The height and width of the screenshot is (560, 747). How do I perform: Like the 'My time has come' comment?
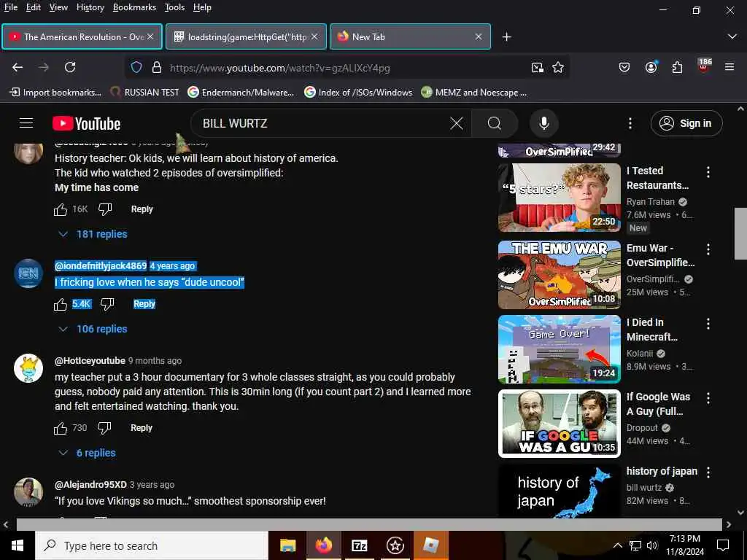(x=61, y=209)
